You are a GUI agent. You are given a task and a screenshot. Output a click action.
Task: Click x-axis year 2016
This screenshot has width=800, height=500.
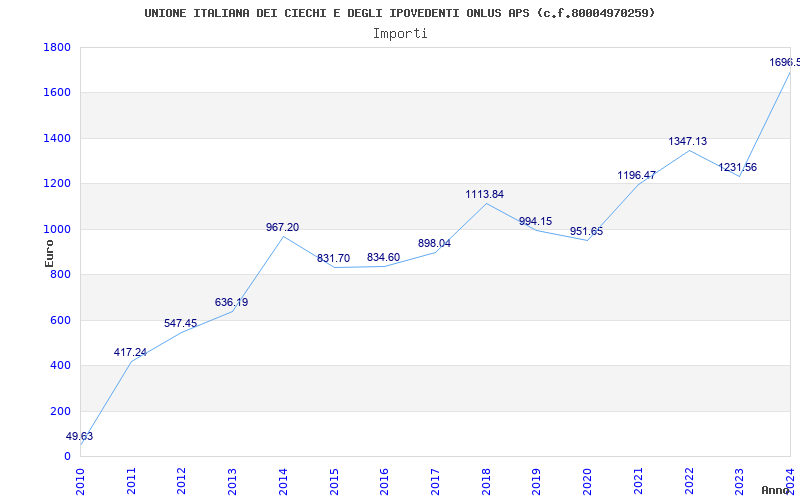384,481
